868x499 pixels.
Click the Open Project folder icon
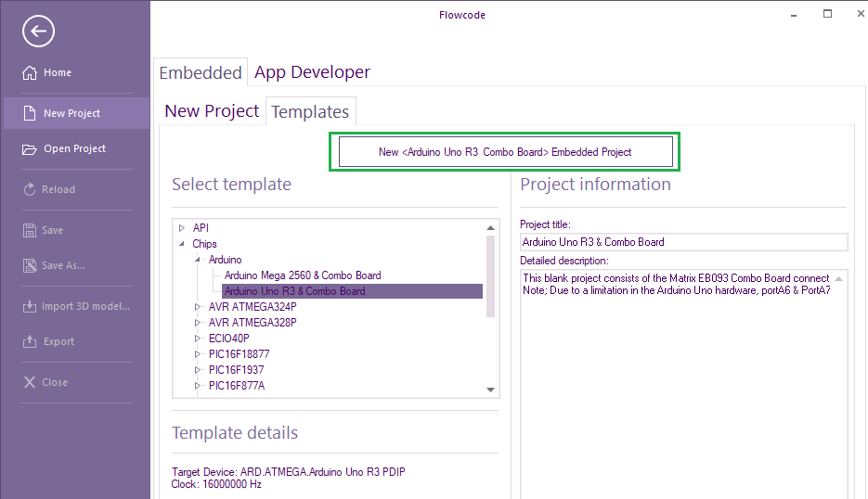(30, 148)
